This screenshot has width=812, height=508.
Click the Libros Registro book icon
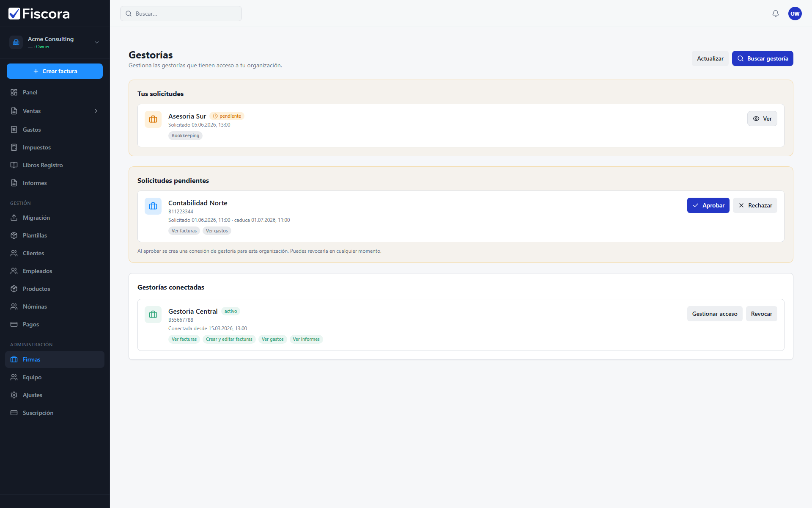[14, 165]
